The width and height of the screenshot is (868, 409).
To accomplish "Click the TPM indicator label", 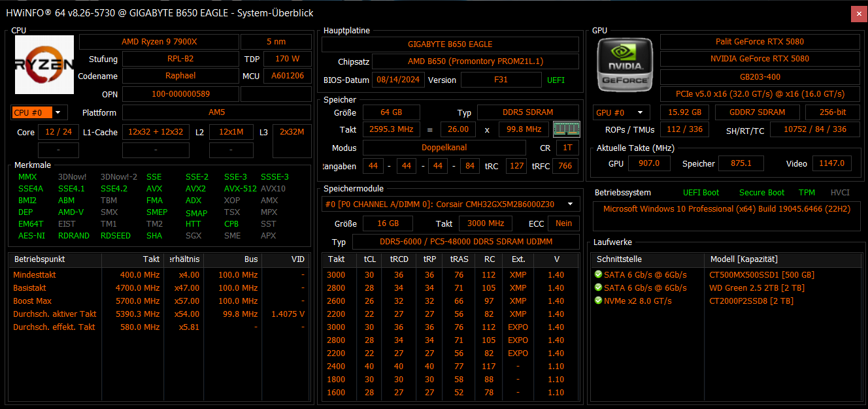I will coord(807,193).
